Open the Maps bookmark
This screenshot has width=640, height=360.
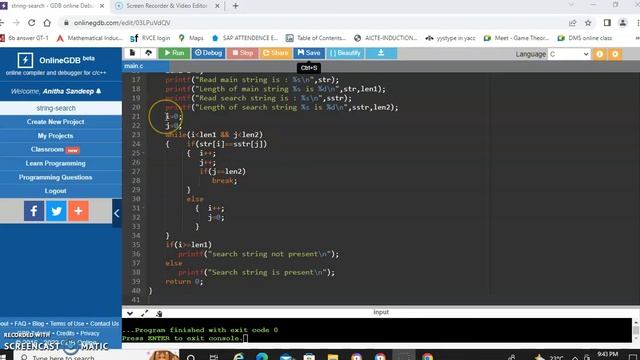(x=191, y=38)
